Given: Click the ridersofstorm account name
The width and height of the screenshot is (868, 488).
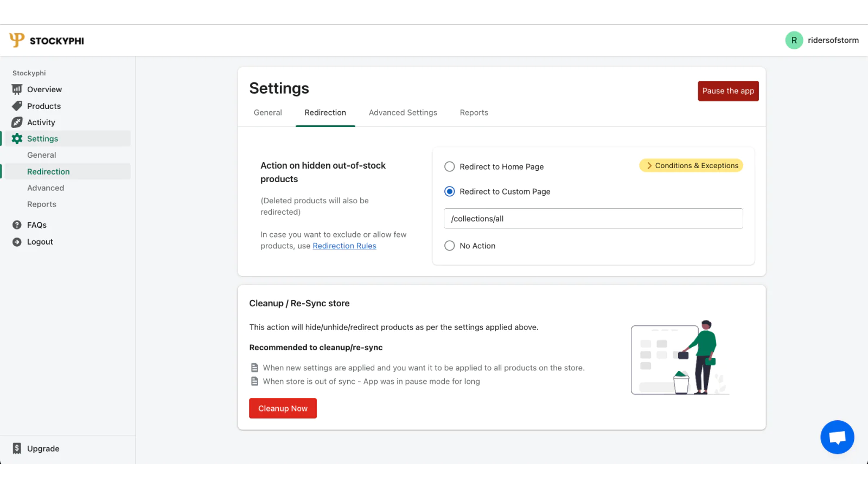Looking at the screenshot, I should (x=833, y=40).
